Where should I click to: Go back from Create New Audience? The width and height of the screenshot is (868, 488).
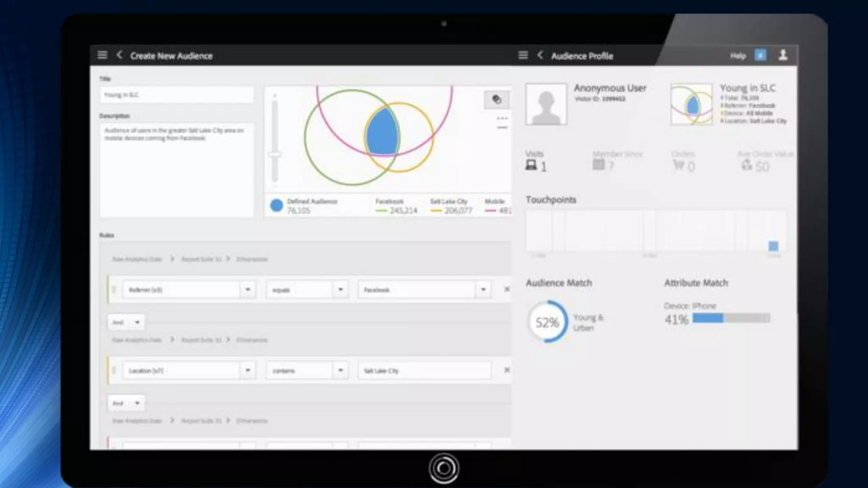[120, 55]
